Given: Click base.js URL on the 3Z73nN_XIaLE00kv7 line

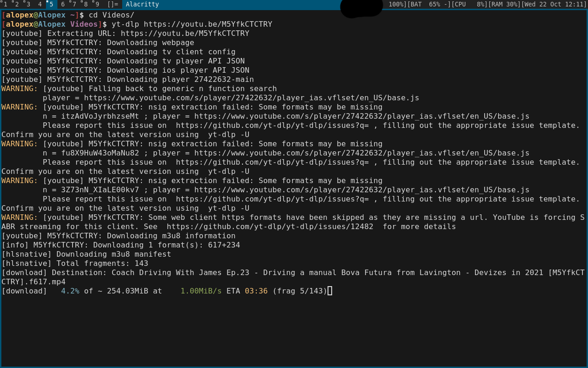Looking at the screenshot, I should 362,190.
